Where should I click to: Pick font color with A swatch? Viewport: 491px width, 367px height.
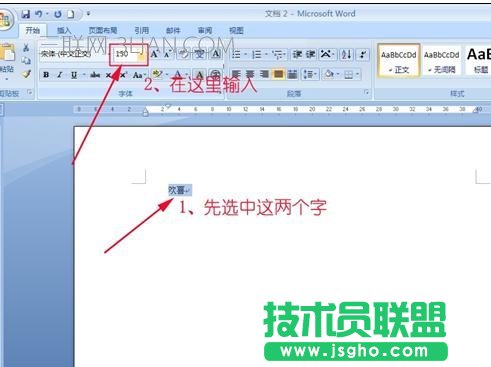click(178, 74)
